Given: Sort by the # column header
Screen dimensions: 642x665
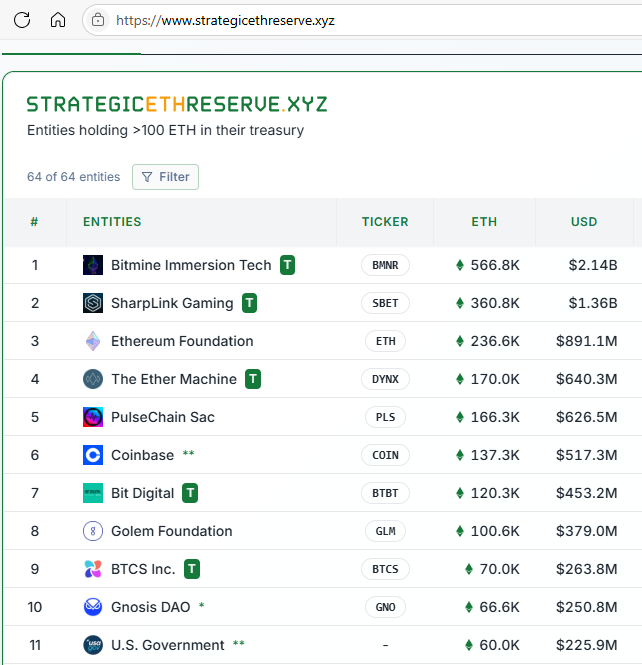Looking at the screenshot, I should click(x=34, y=222).
